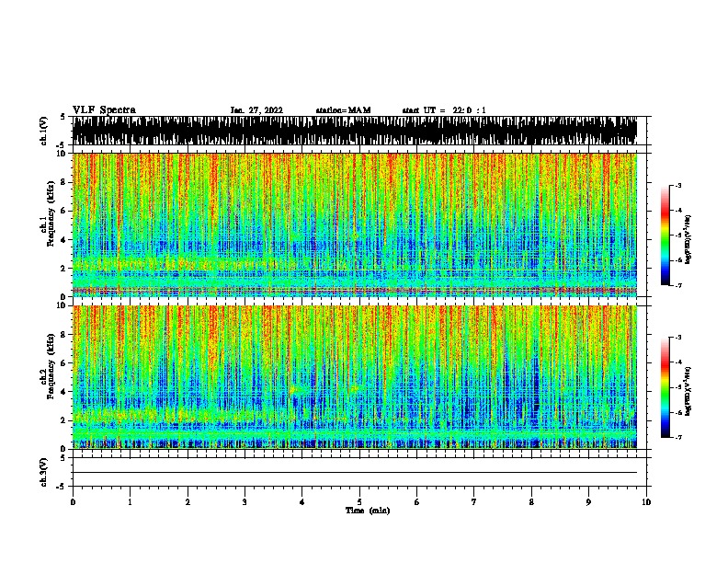The height and width of the screenshot is (563, 728).
Task: Click the "start UT = 22:0 :1" text
Action: [x=444, y=110]
